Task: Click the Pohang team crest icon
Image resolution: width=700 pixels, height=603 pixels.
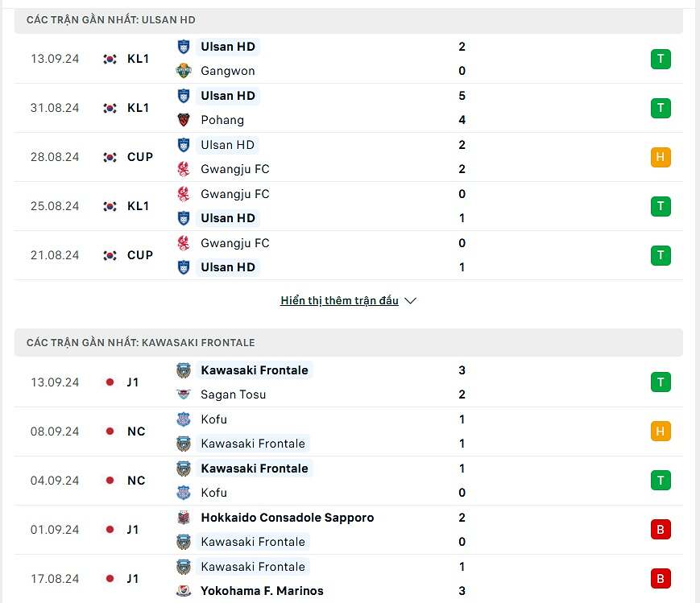Action: tap(184, 120)
